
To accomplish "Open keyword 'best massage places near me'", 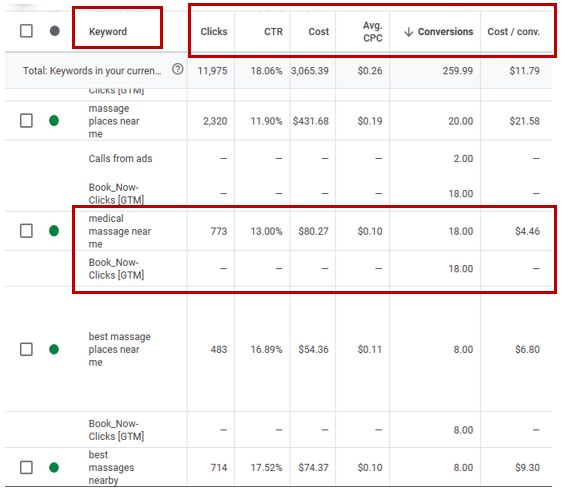I will click(119, 349).
